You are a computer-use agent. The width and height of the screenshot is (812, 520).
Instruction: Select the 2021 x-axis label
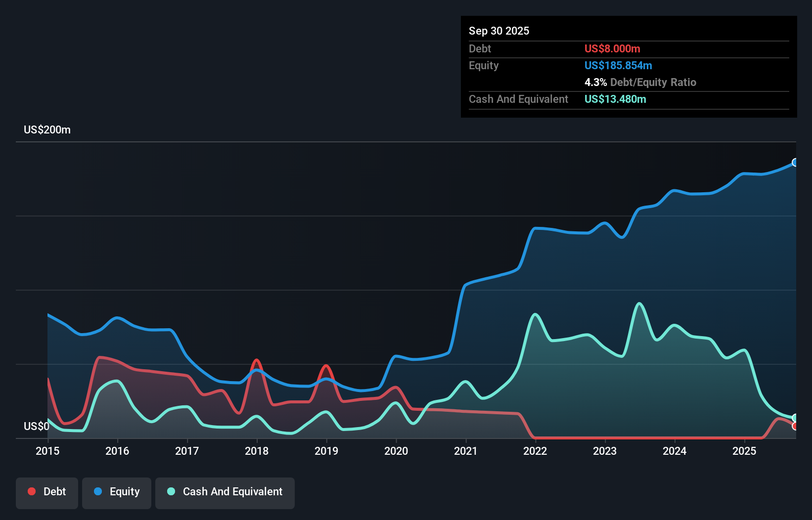click(x=466, y=451)
